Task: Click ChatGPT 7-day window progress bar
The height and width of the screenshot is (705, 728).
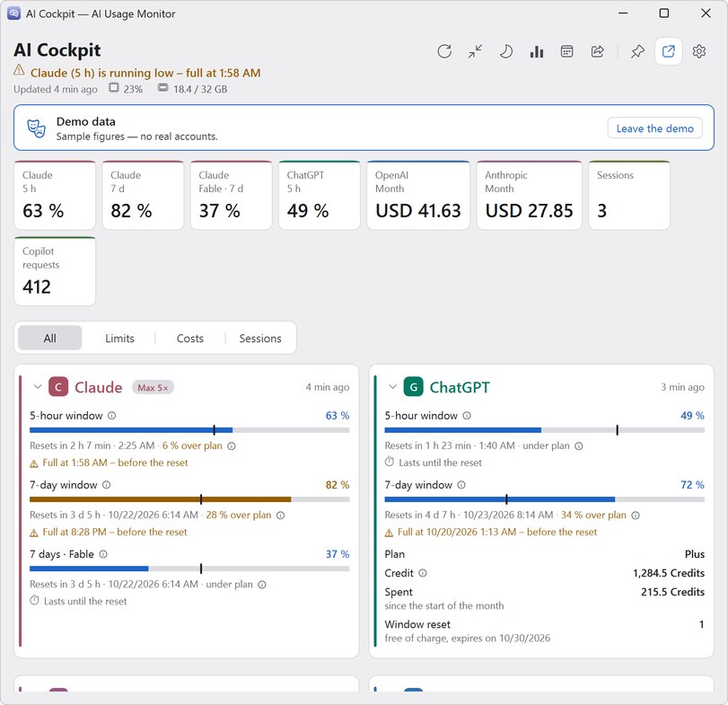Action: point(545,499)
